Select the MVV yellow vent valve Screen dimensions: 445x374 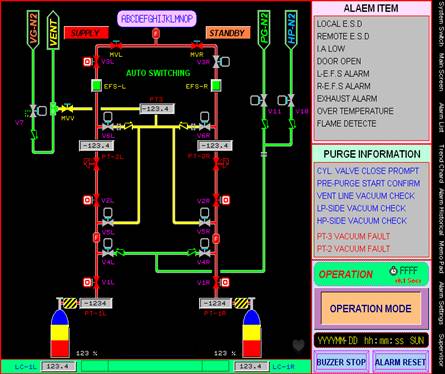pyautogui.click(x=68, y=108)
